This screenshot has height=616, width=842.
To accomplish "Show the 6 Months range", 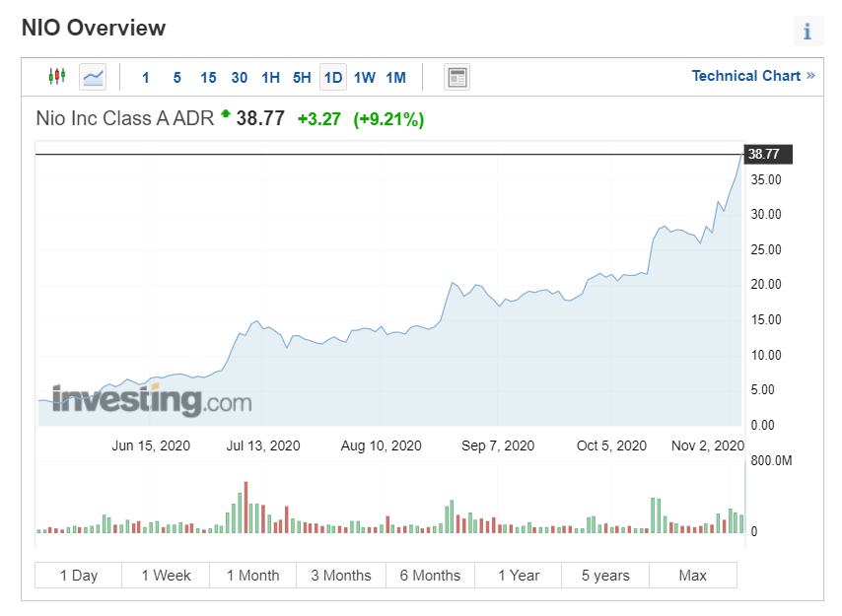I will (x=430, y=576).
